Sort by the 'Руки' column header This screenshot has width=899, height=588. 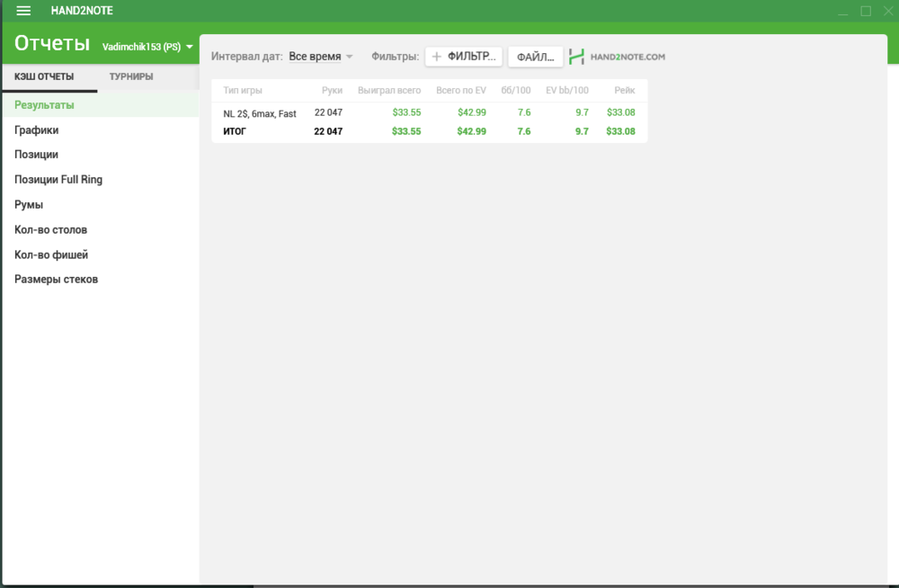pos(332,91)
